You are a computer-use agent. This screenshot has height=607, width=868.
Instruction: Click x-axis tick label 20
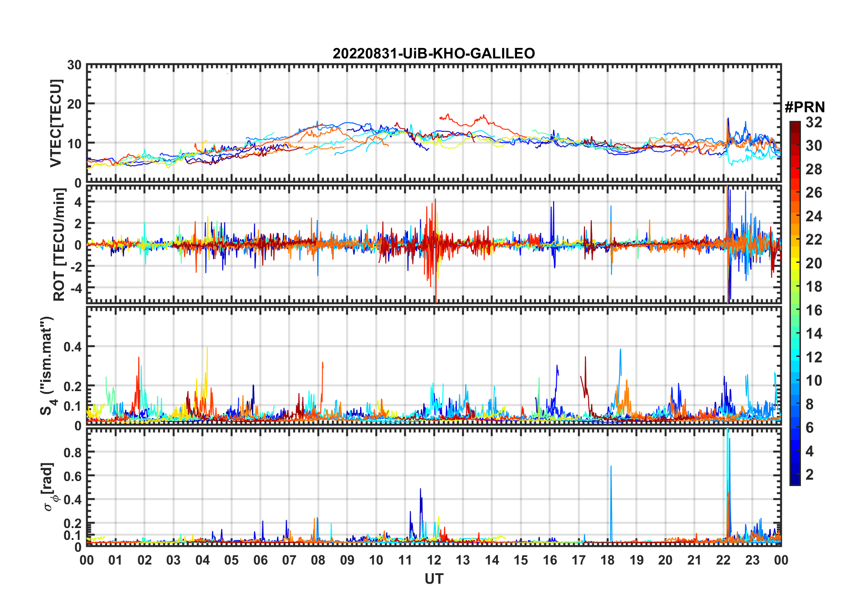pyautogui.click(x=665, y=560)
